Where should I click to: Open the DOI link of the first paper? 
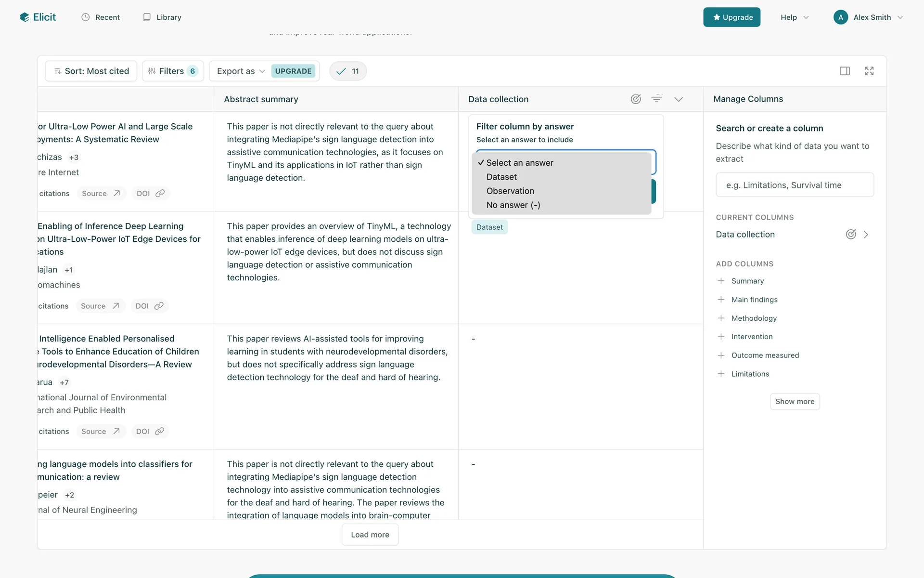click(x=150, y=194)
